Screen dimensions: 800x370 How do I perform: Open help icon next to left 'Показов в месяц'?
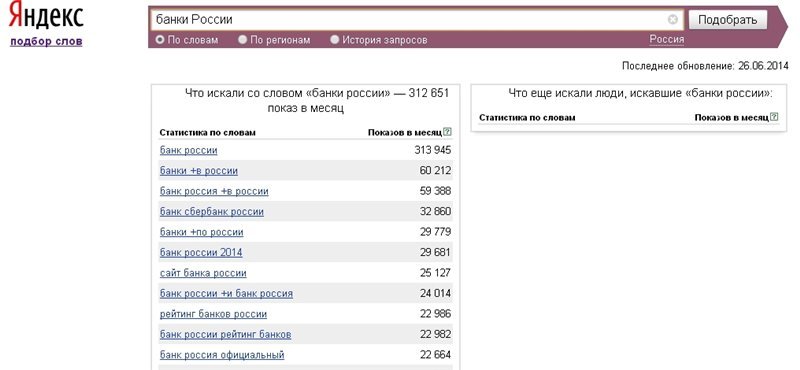(447, 132)
